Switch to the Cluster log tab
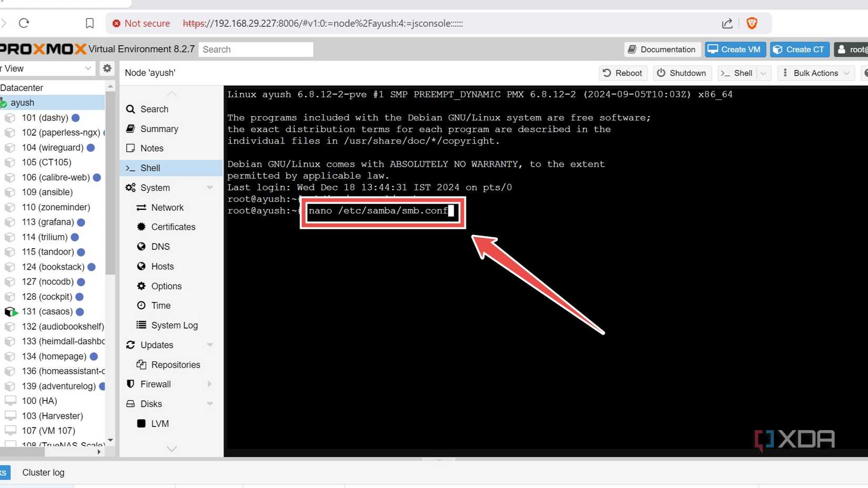Screen dimensions: 868x488 43,472
